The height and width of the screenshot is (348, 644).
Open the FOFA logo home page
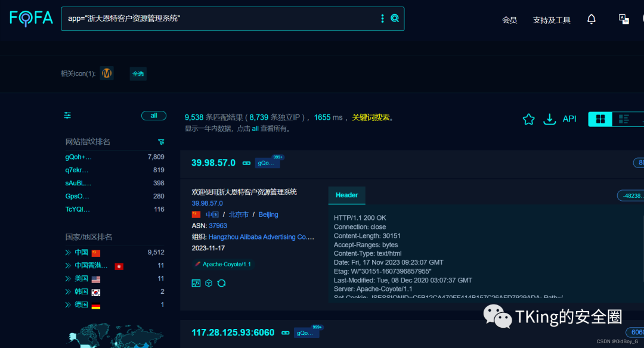click(31, 18)
